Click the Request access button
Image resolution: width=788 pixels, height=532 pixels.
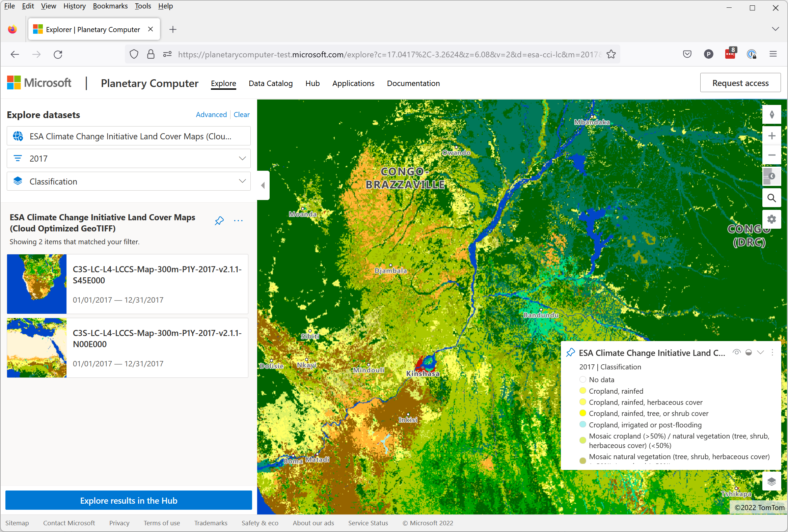coord(740,83)
